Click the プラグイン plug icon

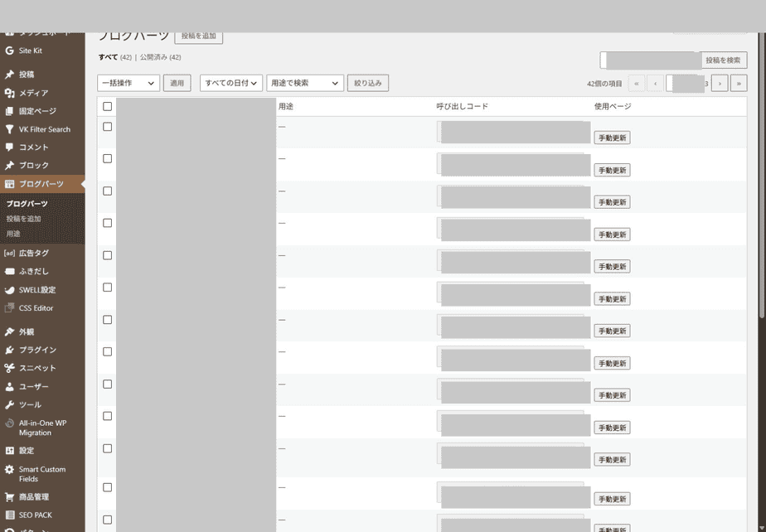coord(9,351)
